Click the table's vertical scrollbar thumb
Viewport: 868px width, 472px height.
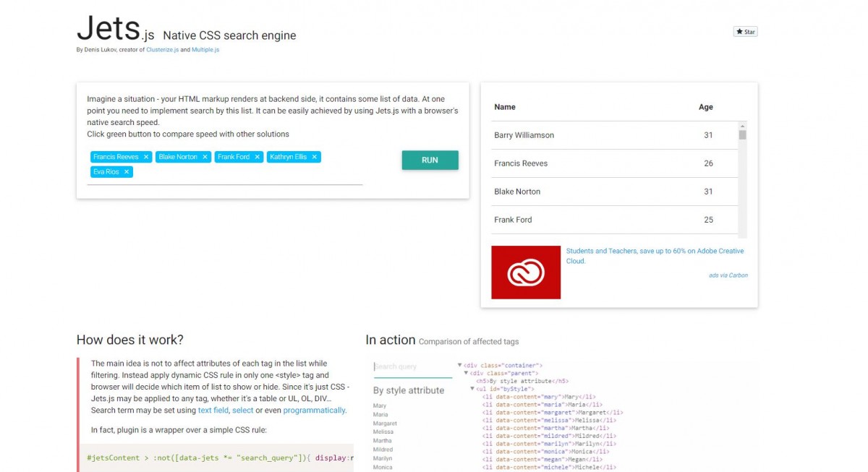click(x=742, y=134)
